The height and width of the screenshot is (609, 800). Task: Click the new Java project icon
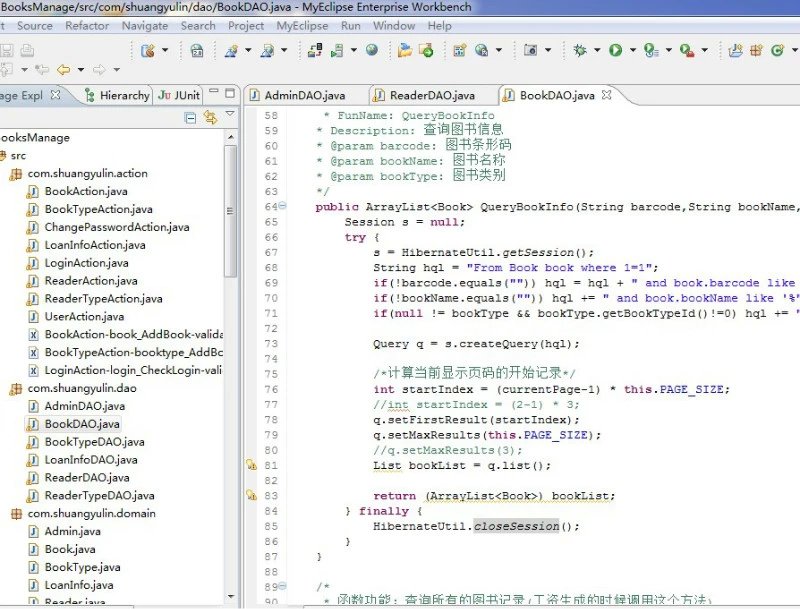coord(735,50)
